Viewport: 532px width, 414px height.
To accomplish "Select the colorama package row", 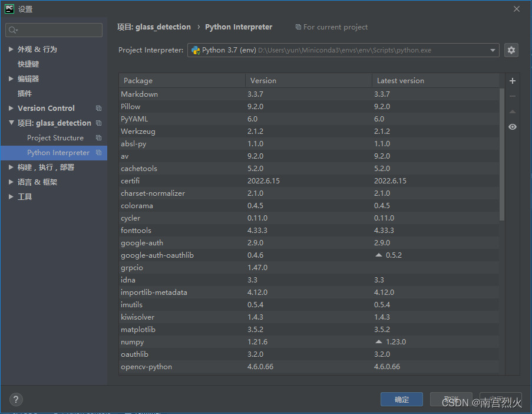I will 309,206.
